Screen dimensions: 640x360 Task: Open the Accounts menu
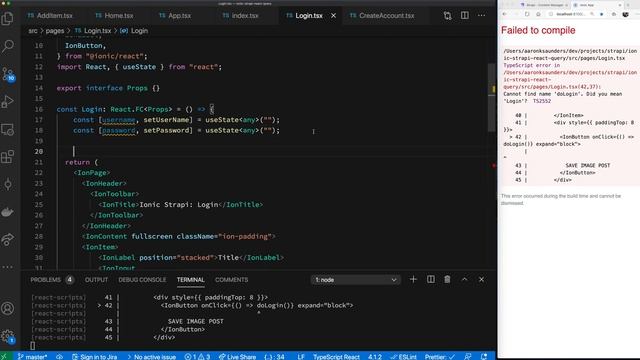8,308
